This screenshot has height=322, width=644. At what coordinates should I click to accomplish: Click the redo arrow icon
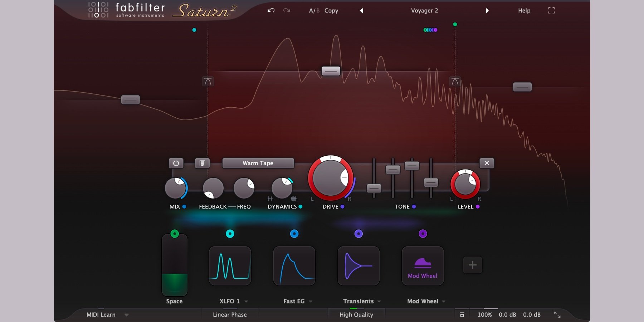point(287,10)
